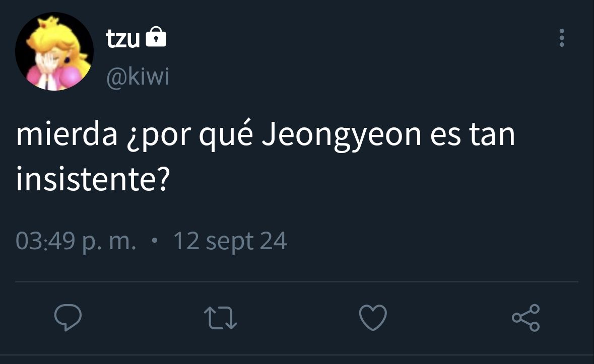The height and width of the screenshot is (364, 594).
Task: Select the 12 sept 24 date
Action: pyautogui.click(x=230, y=241)
